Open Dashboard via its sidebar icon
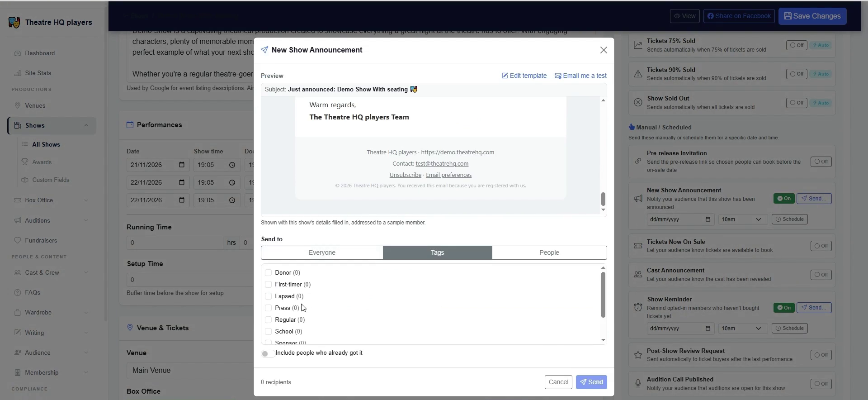The image size is (868, 400). tap(18, 53)
